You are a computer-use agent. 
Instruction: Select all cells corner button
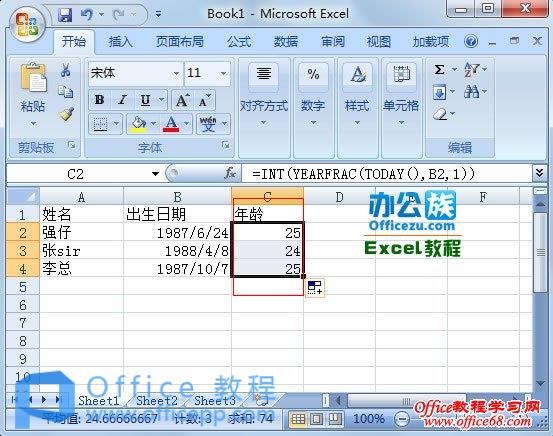click(23, 196)
